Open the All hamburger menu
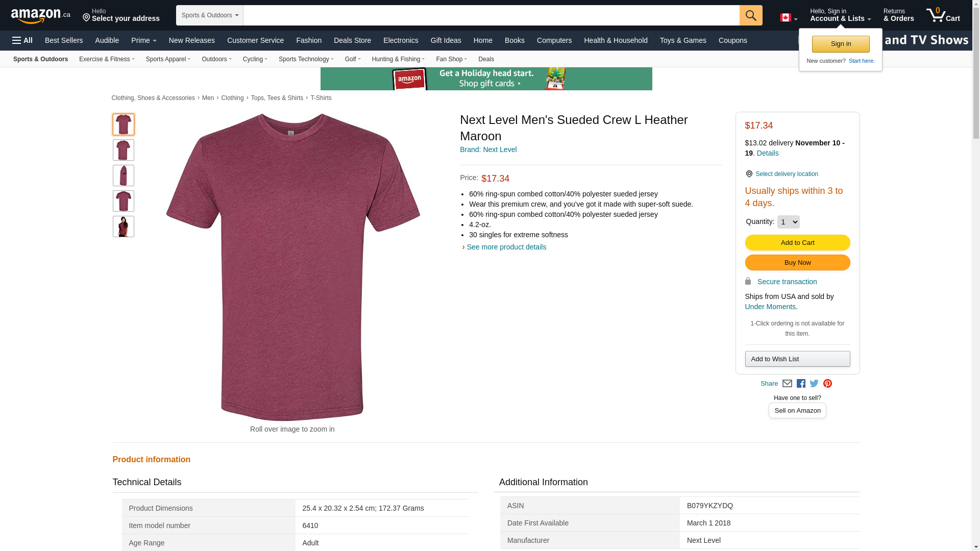980x551 pixels. click(x=22, y=40)
